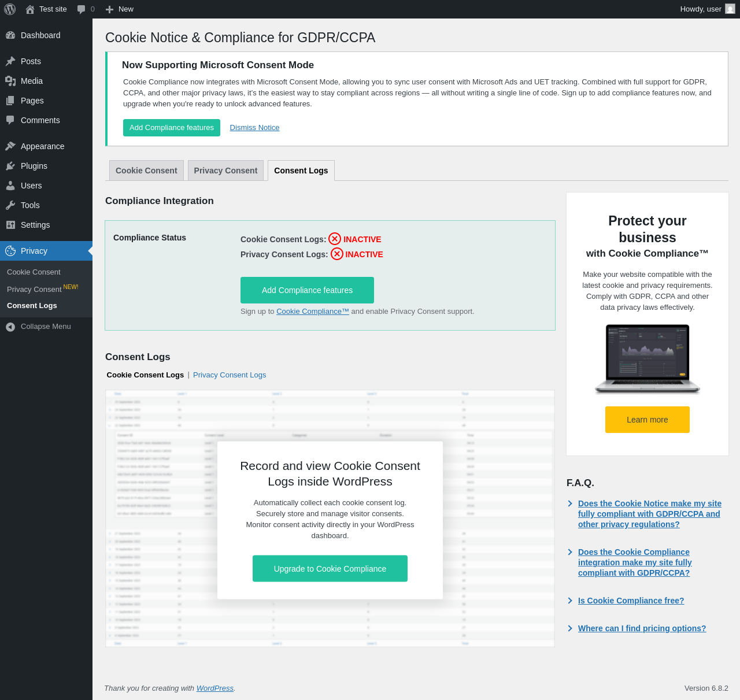Open the Tools menu label
The width and height of the screenshot is (740, 700).
point(30,205)
